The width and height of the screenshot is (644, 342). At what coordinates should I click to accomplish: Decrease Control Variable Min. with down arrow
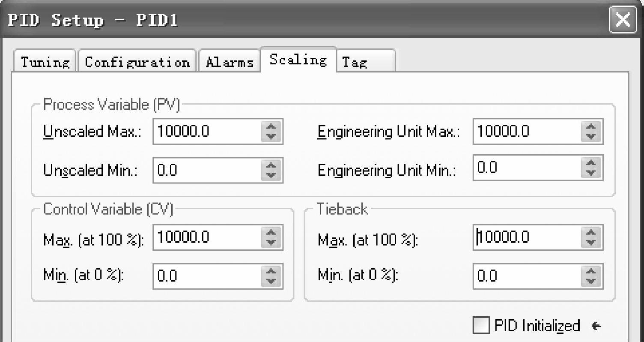point(270,281)
